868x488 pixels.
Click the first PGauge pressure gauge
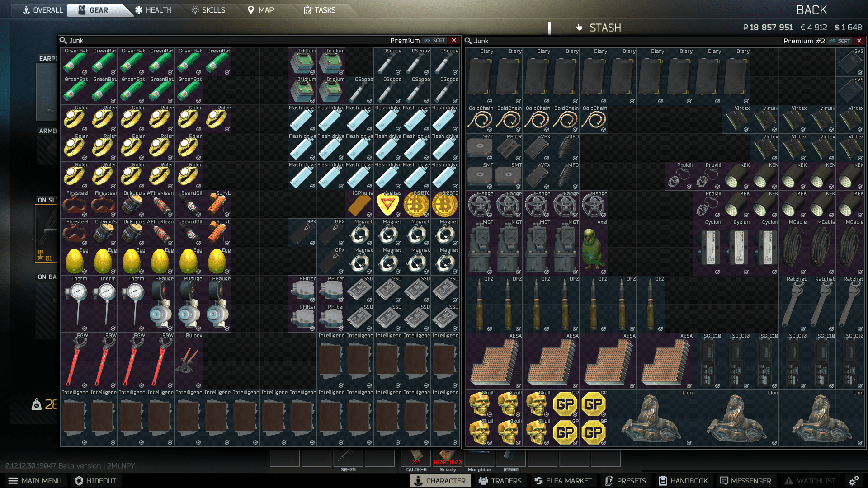point(160,304)
